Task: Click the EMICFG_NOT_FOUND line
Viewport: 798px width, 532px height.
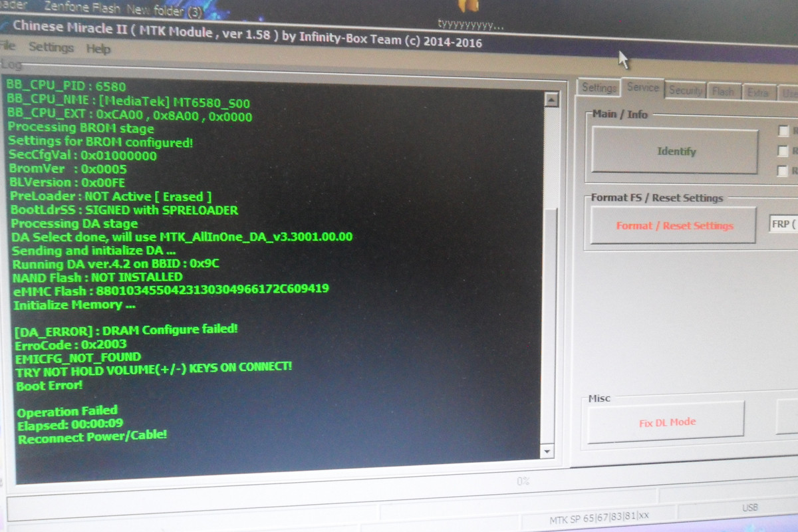Action: click(x=77, y=358)
